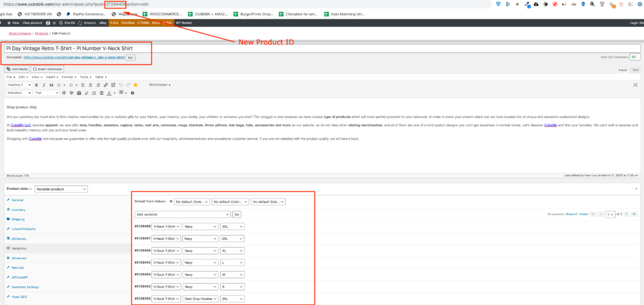
Task: Open the Dark Grey Heather color dropdown
Action: click(x=201, y=299)
